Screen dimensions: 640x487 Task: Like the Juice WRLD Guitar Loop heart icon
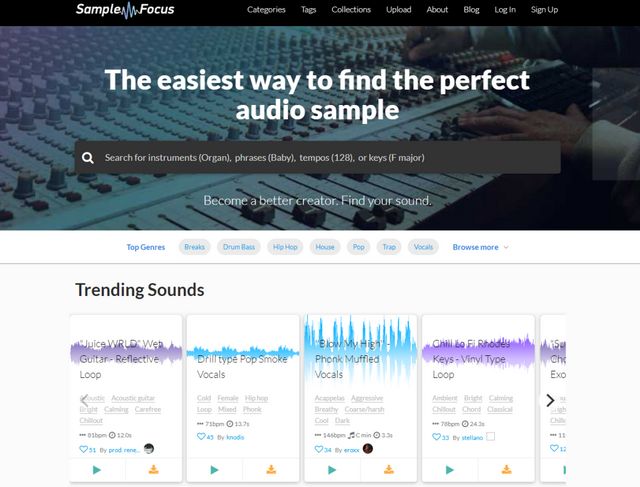click(x=83, y=449)
